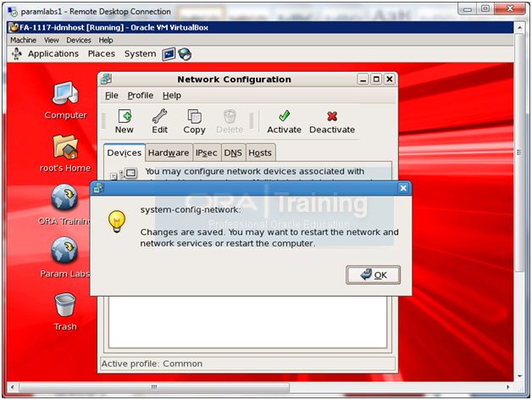Click the scroll-right arrow at the bottom
The height and width of the screenshot is (400, 532).
point(508,386)
